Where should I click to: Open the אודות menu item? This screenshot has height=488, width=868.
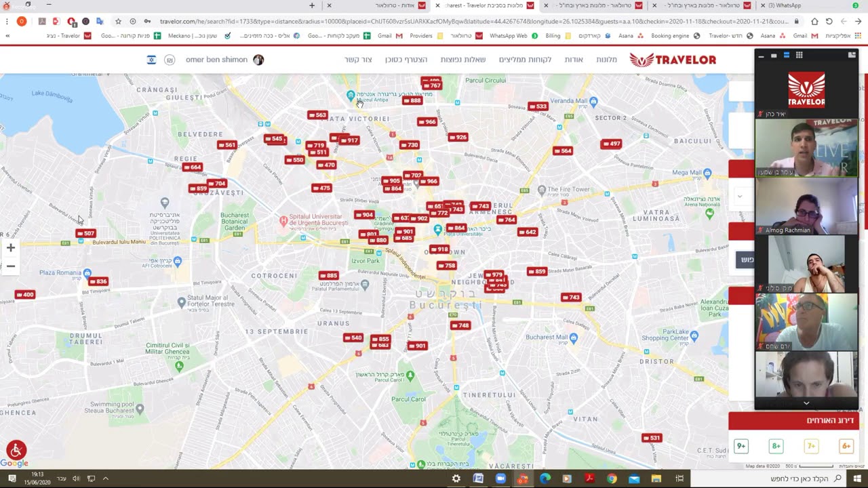coord(574,60)
